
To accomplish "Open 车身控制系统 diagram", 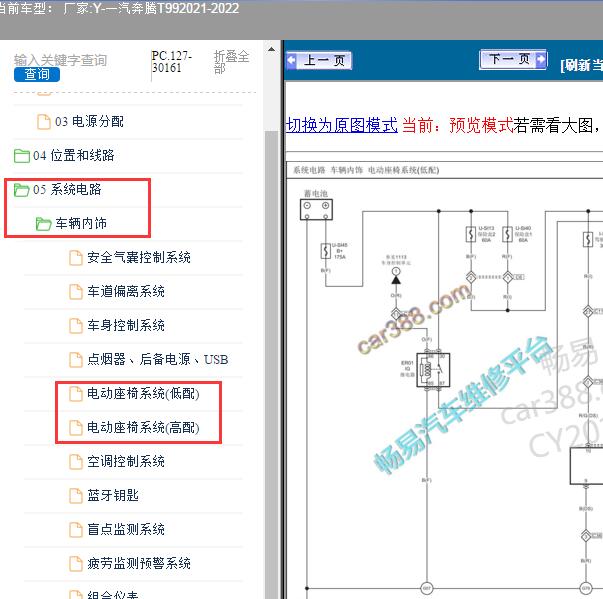I will point(126,325).
